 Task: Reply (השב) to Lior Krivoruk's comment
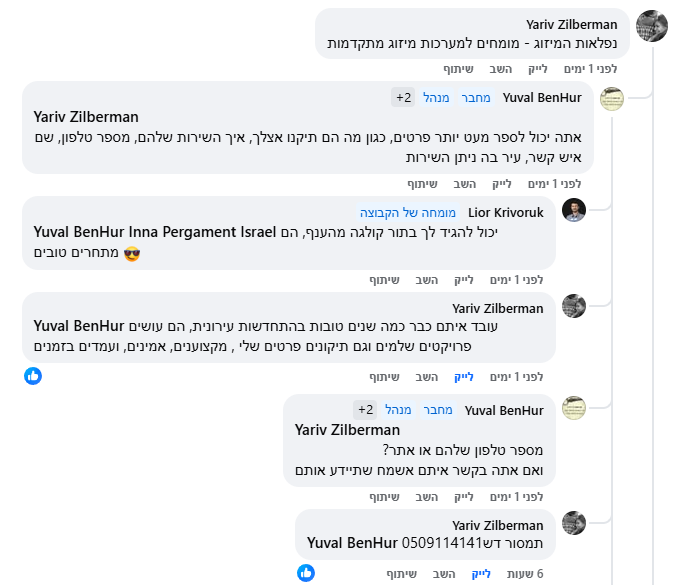(464, 280)
